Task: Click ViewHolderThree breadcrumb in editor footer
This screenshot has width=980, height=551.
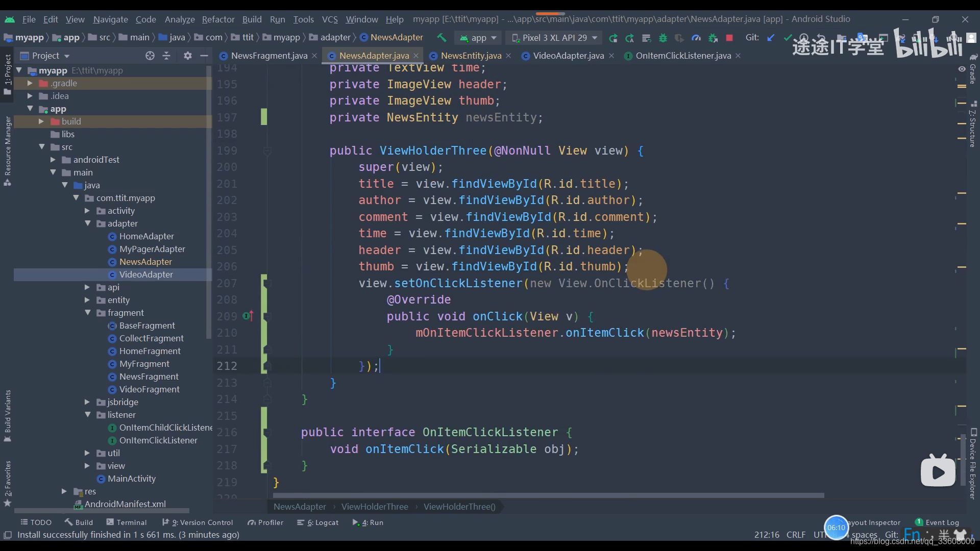Action: pos(375,507)
